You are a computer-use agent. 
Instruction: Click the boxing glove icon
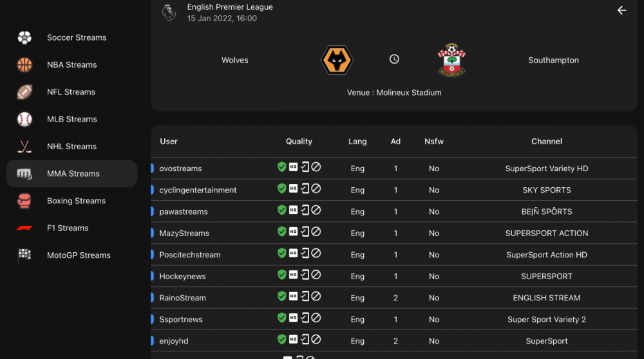pyautogui.click(x=24, y=201)
